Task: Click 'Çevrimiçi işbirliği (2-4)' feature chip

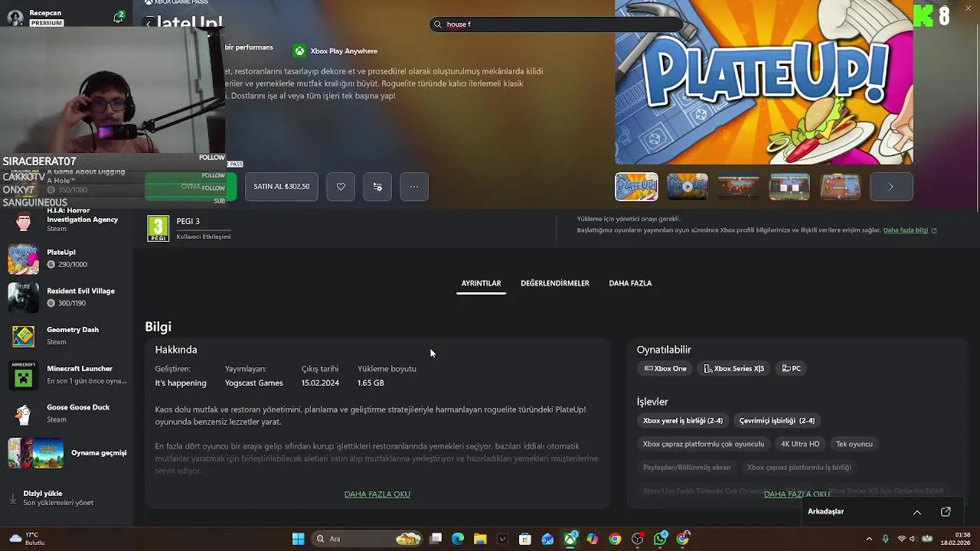Action: coord(777,421)
